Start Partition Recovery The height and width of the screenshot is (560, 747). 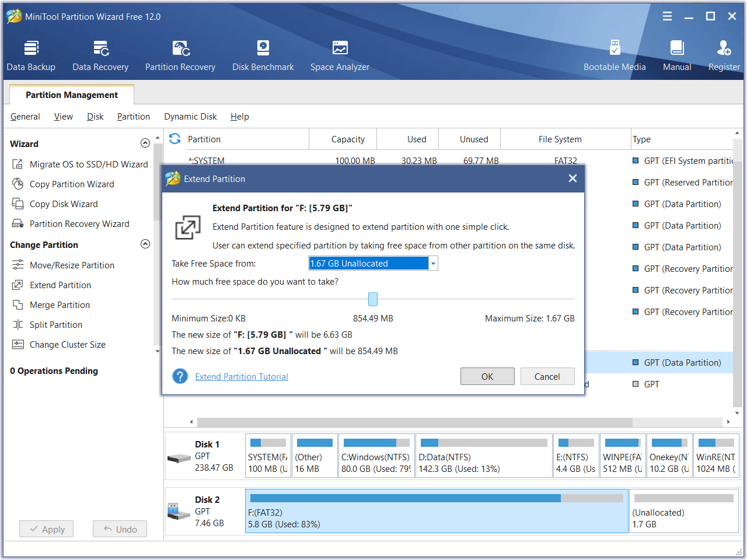click(x=180, y=55)
